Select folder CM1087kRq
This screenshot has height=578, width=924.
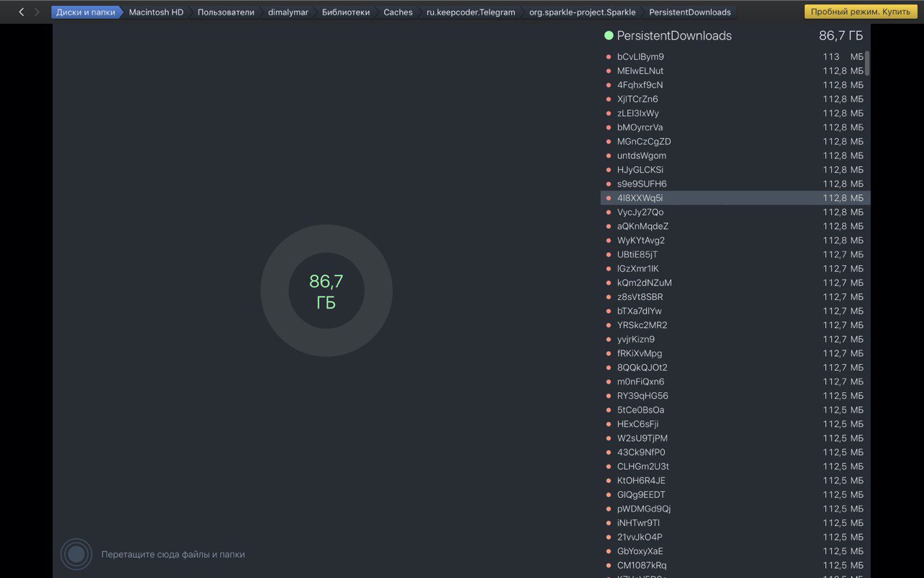pos(736,565)
